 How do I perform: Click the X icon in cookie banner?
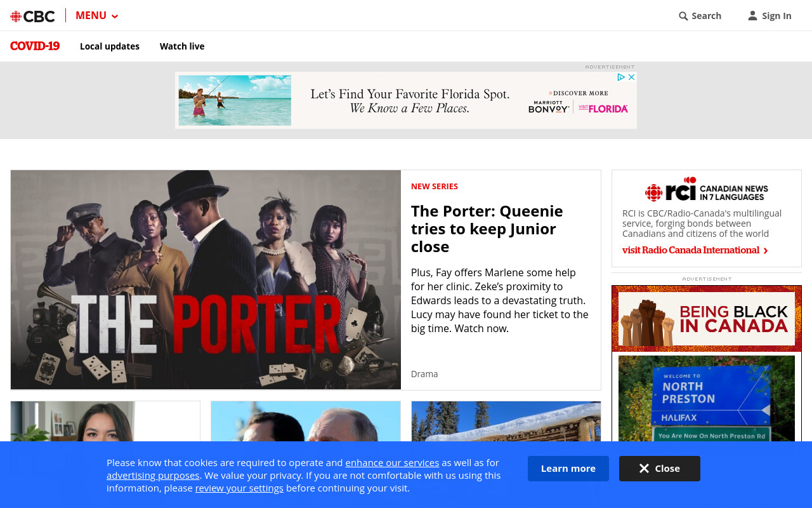coord(644,469)
